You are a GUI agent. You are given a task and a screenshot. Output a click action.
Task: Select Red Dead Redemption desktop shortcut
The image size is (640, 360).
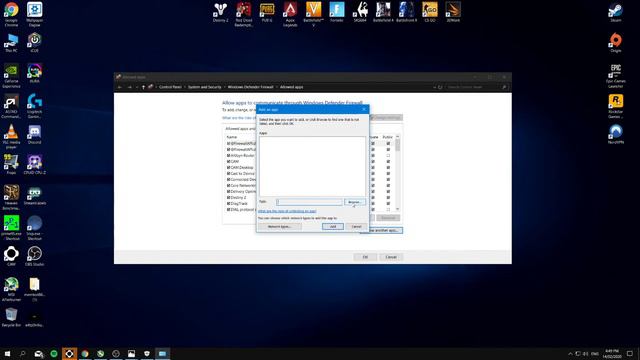click(x=244, y=14)
